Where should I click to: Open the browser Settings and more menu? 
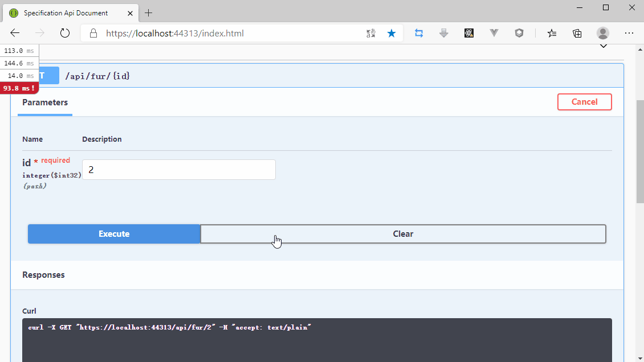coord(629,34)
